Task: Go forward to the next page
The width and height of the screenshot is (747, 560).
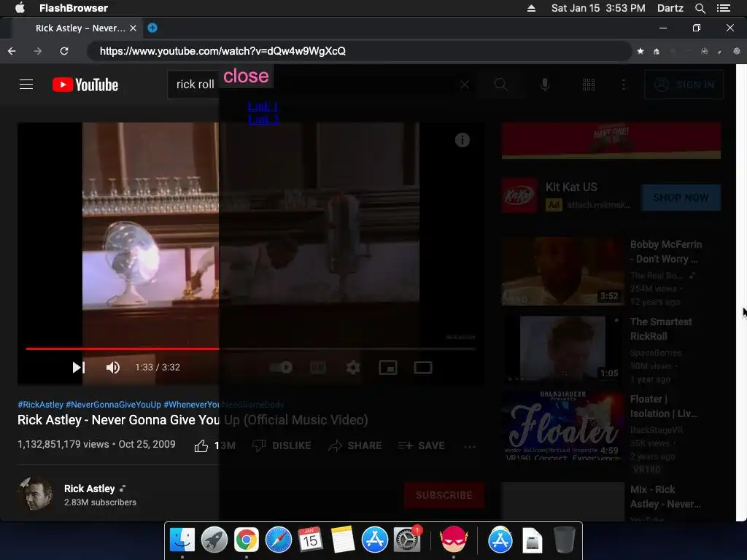Action: [x=38, y=51]
